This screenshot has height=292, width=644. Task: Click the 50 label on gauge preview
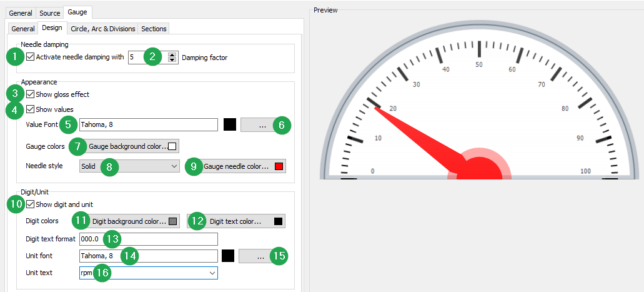[x=479, y=64]
